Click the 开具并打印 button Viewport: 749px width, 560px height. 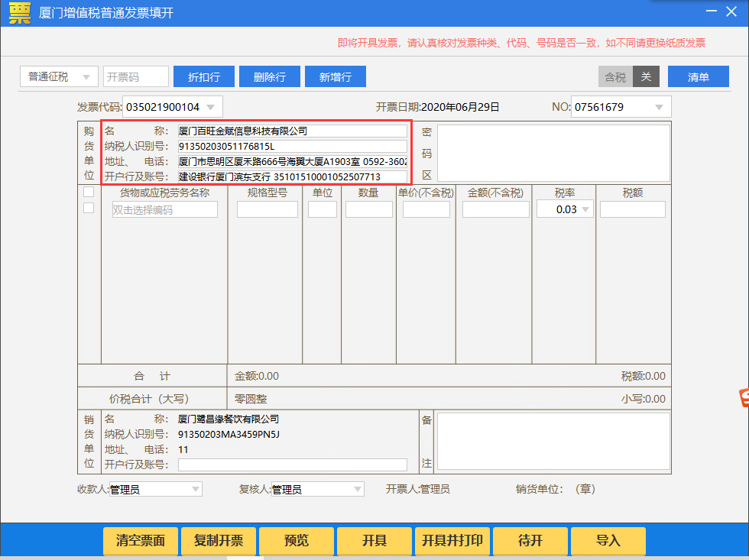(x=452, y=541)
